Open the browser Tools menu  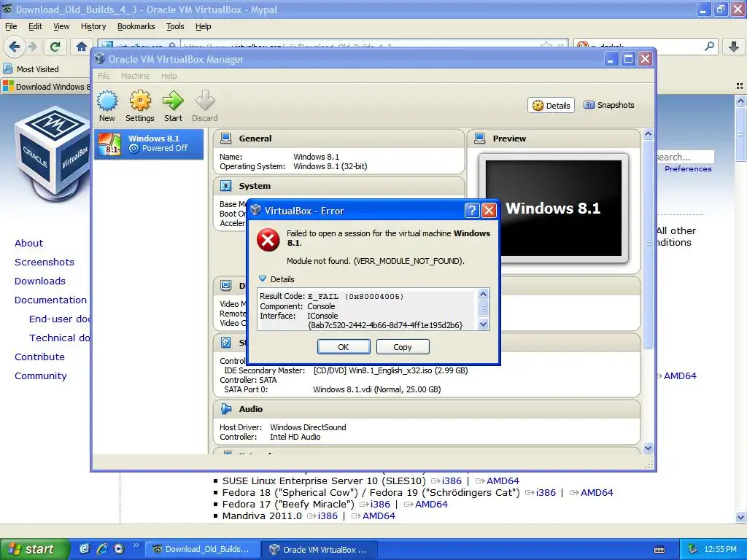(175, 27)
